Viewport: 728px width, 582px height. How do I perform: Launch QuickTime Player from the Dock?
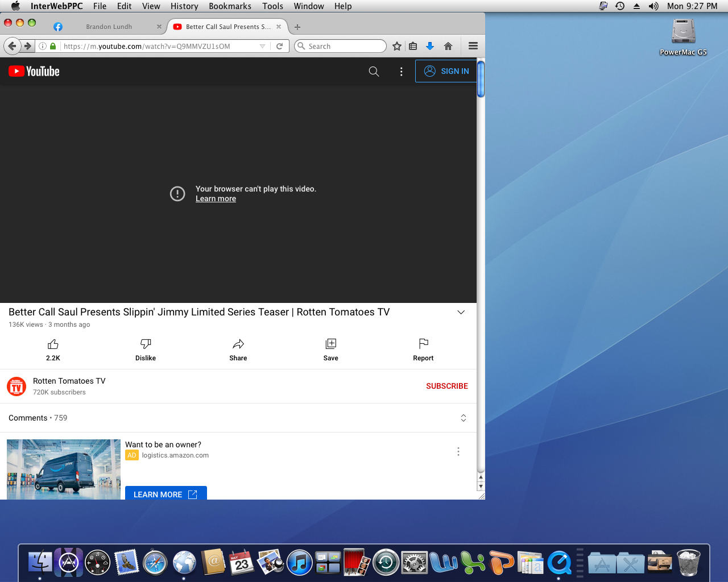[x=559, y=563]
